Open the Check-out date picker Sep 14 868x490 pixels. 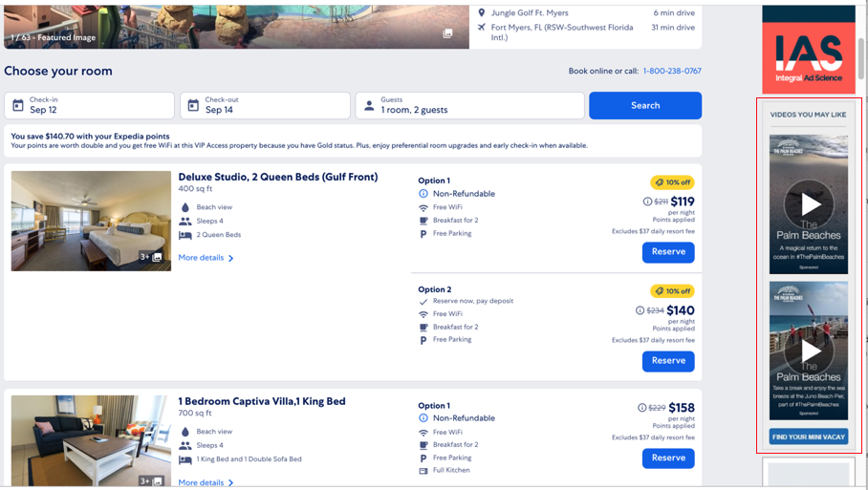265,105
